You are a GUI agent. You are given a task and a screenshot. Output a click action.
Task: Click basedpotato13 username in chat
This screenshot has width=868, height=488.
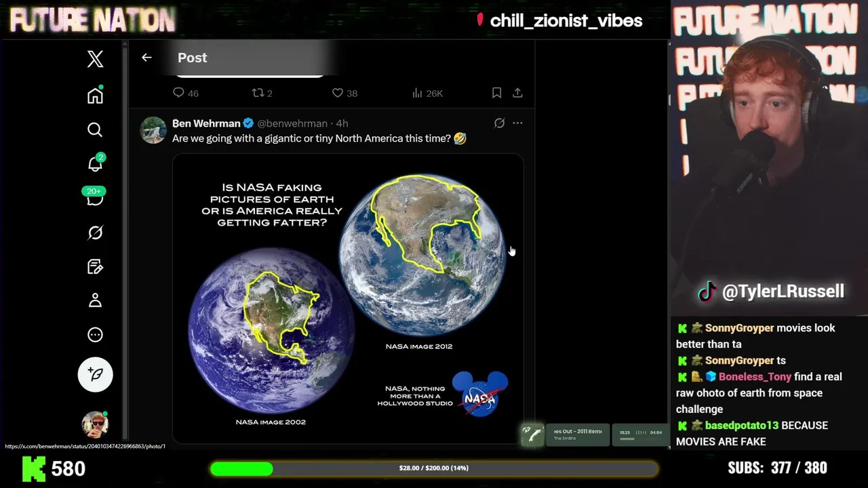(742, 426)
